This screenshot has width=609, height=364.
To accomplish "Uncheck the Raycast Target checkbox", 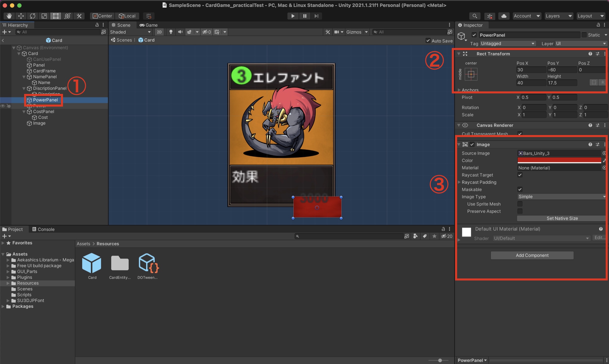I will (x=520, y=175).
